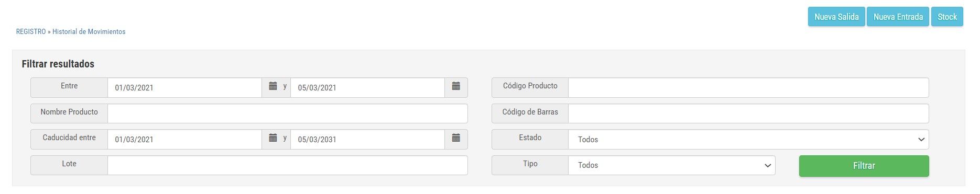Select the Entre end date field 05/03/2021
This screenshot has width=980, height=194.
point(367,87)
